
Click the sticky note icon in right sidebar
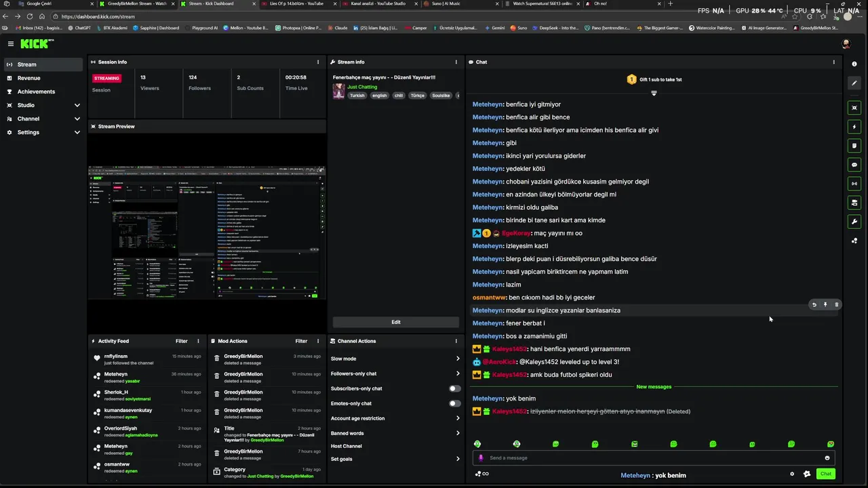(x=854, y=146)
